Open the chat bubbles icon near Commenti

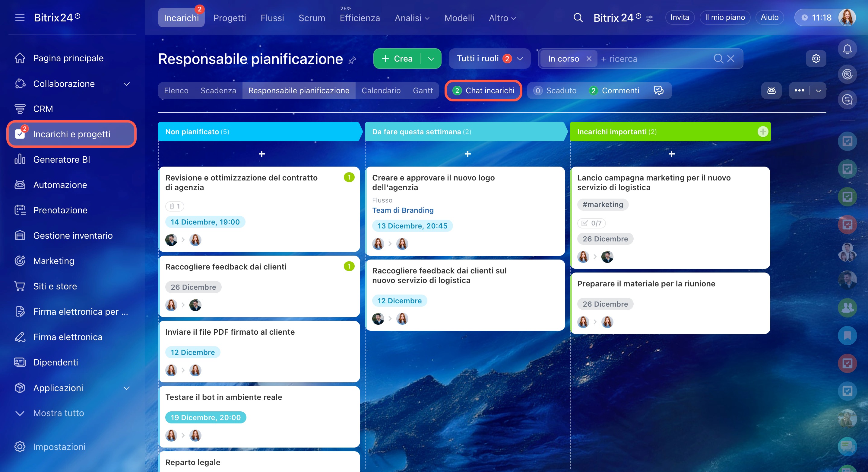(658, 90)
